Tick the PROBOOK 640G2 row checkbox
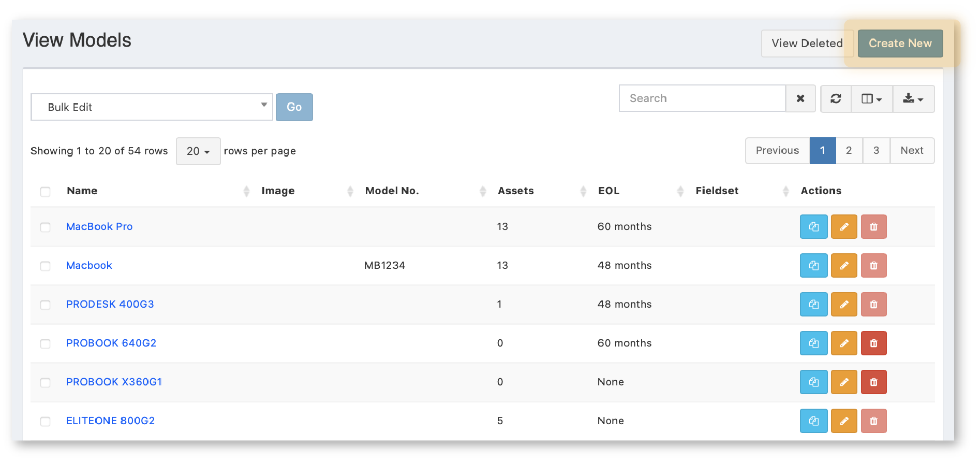This screenshot has width=980, height=461. click(x=46, y=344)
